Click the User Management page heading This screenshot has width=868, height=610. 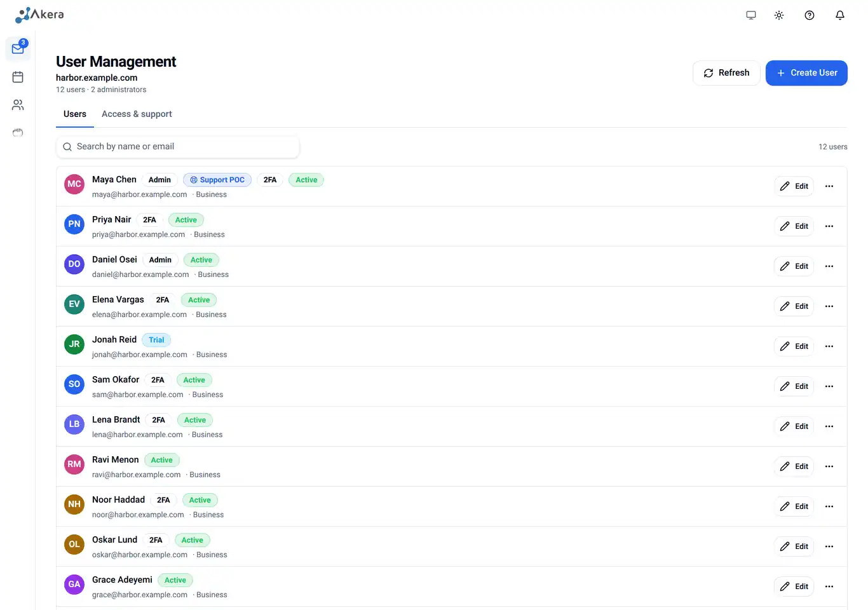pos(116,62)
